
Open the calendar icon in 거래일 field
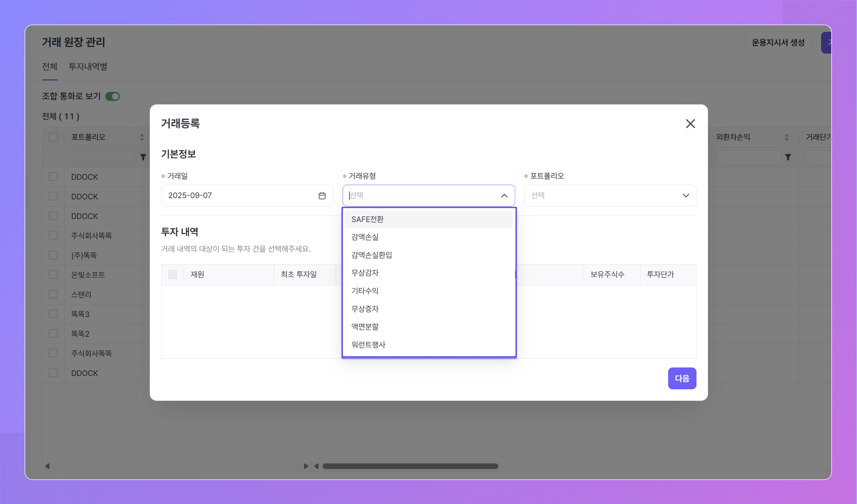[x=322, y=195]
